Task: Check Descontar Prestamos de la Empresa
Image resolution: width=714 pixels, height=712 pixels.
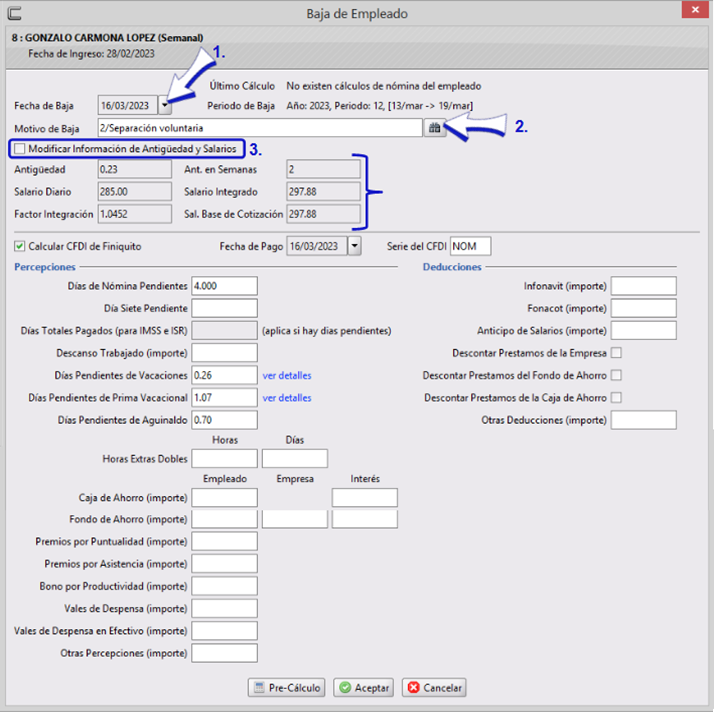Action: point(616,353)
